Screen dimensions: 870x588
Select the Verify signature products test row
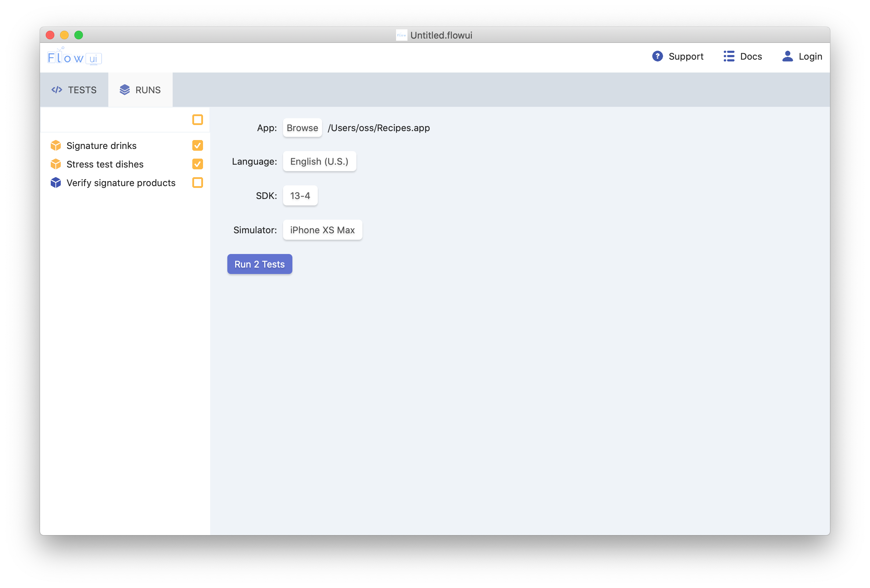point(120,183)
